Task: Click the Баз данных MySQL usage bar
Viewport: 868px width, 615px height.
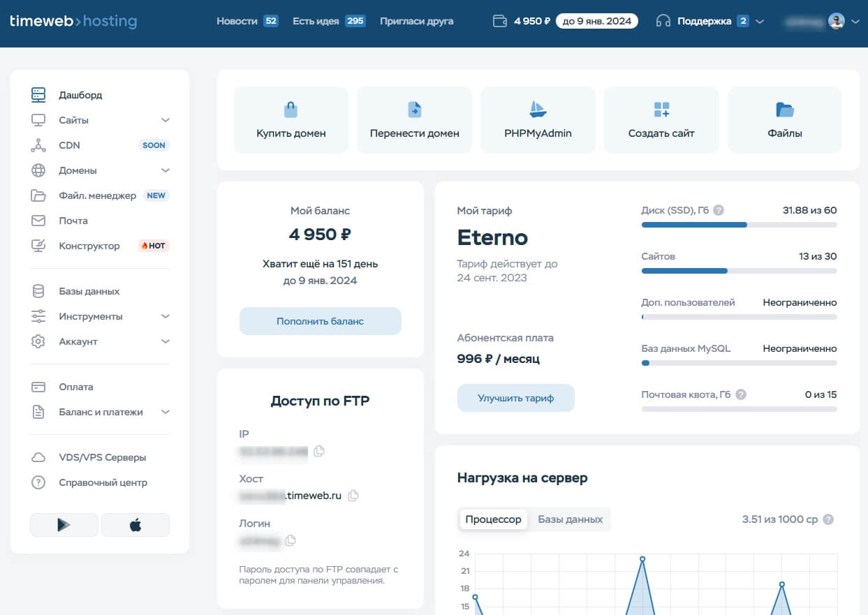Action: [x=739, y=363]
